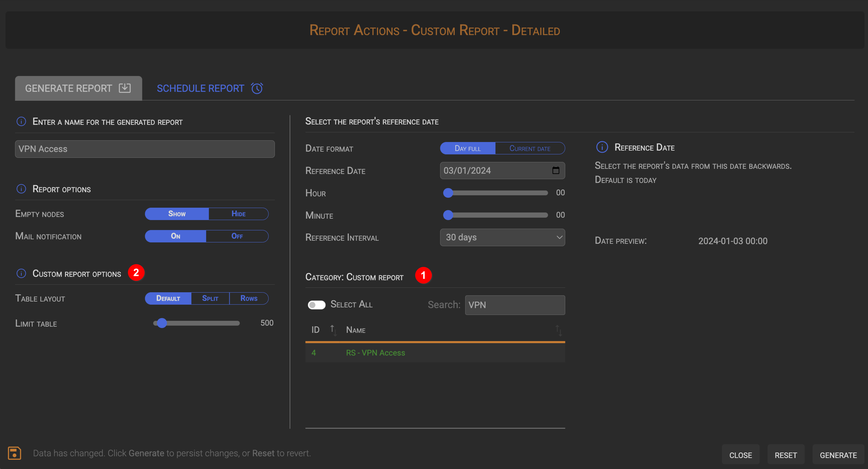The height and width of the screenshot is (469, 868).
Task: Click the Search field containing VPN
Action: pyautogui.click(x=515, y=305)
